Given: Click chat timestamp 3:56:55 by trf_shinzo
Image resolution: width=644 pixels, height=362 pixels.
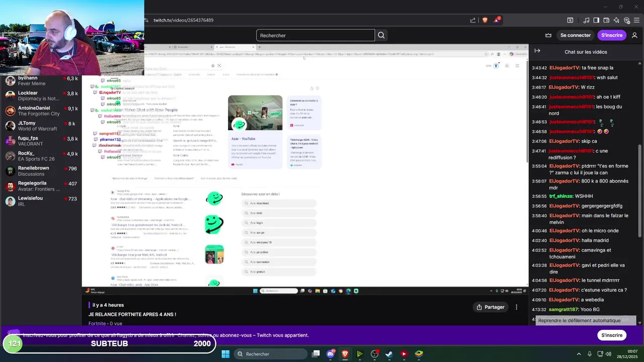Looking at the screenshot, I should [539, 196].
